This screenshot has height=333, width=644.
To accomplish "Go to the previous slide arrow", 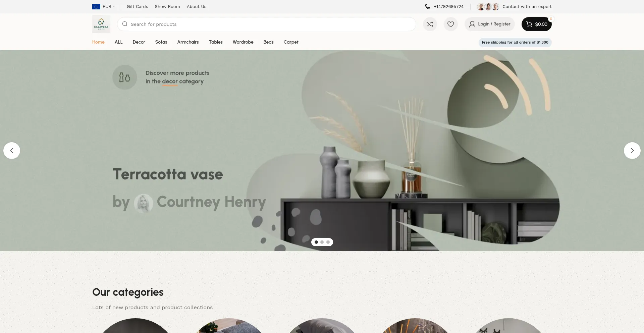I will pyautogui.click(x=12, y=151).
